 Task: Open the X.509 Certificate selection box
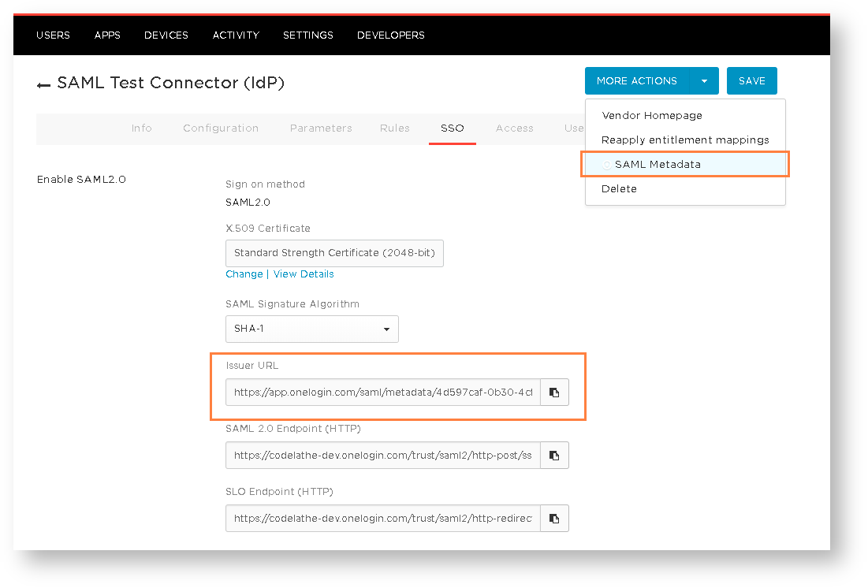(334, 254)
